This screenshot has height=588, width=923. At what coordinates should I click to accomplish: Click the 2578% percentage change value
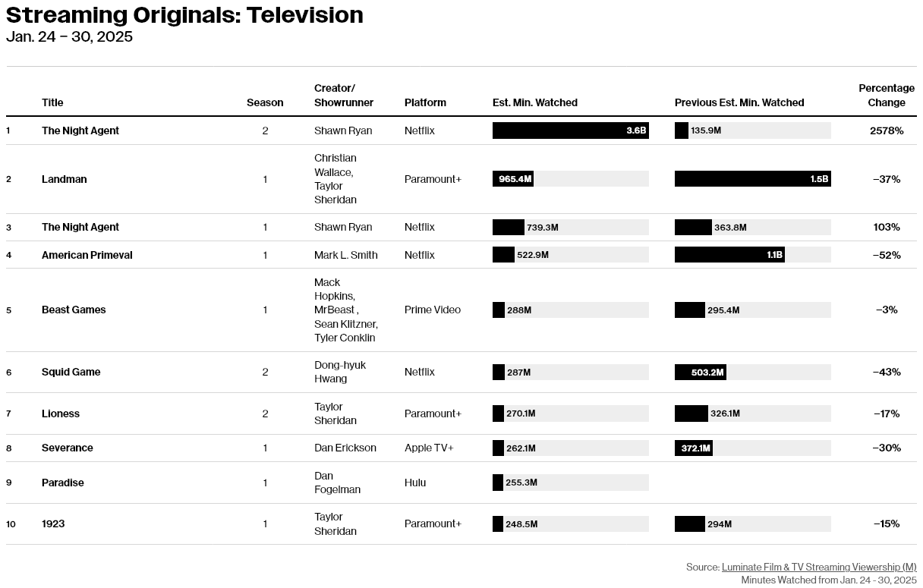click(x=887, y=130)
